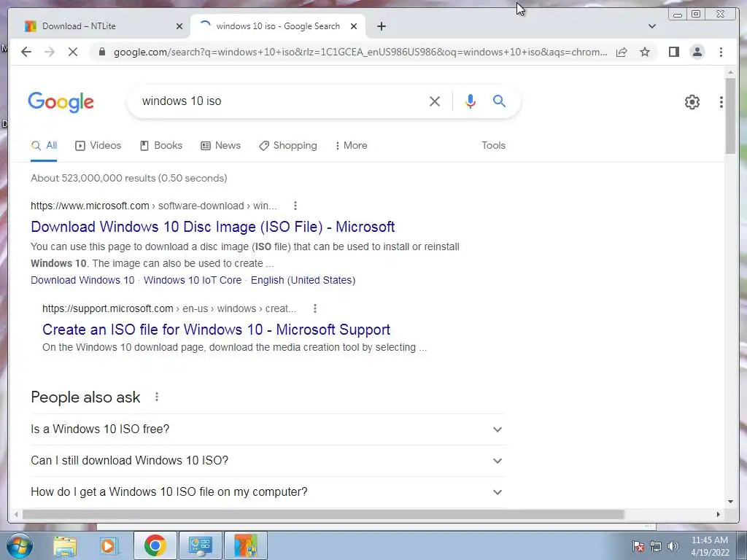
Task: Close the Download – NTLite tab
Action: pos(179,26)
